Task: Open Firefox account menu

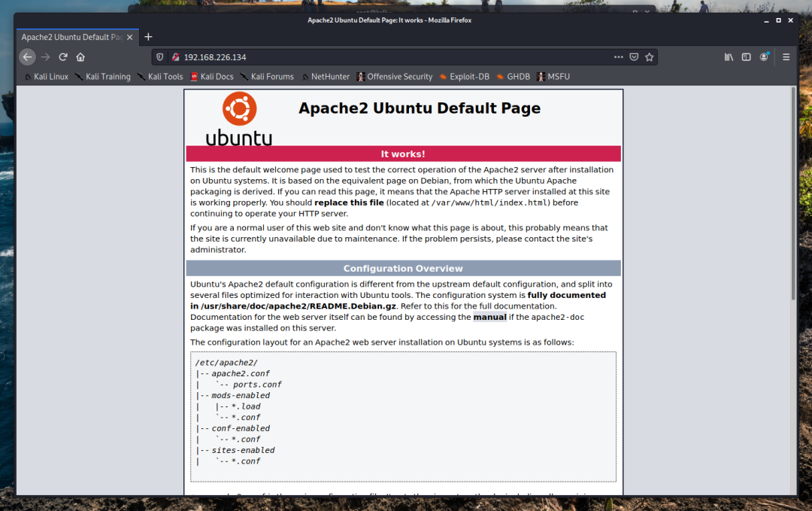Action: [x=764, y=57]
